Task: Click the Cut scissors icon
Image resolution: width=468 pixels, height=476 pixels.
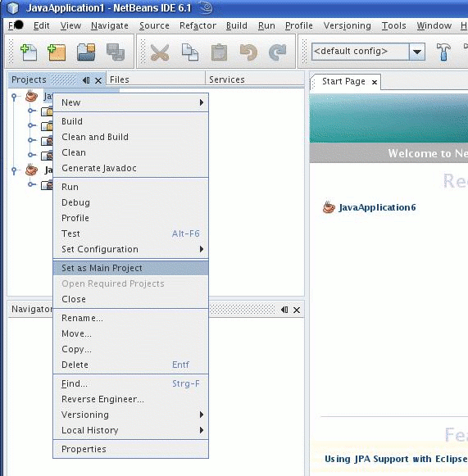Action: pos(160,52)
